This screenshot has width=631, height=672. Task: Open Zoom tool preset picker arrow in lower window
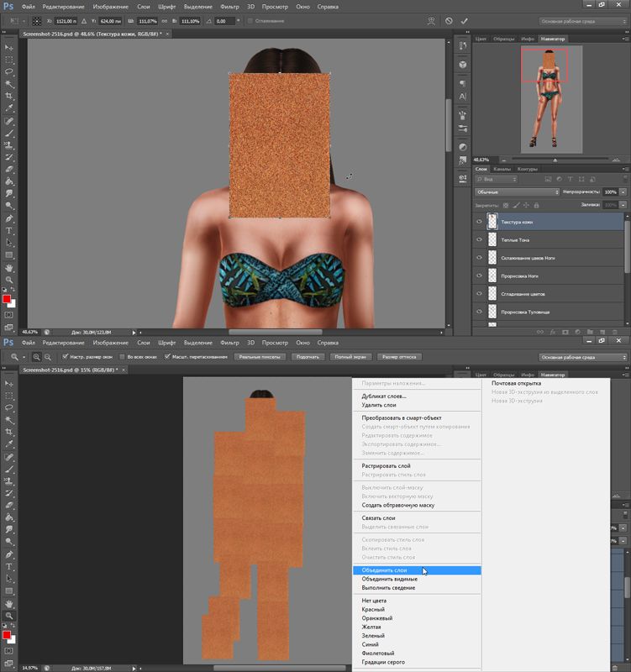click(24, 357)
